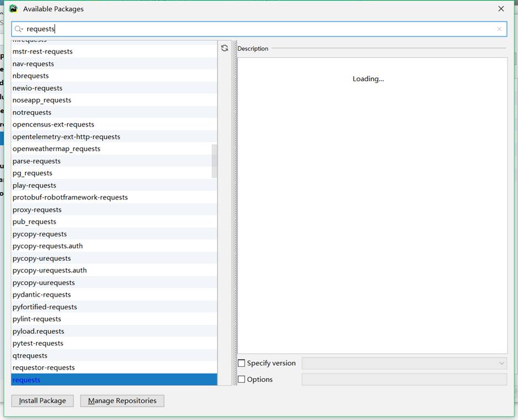518x420 pixels.
Task: Click the refresh package list icon
Action: pyautogui.click(x=224, y=48)
